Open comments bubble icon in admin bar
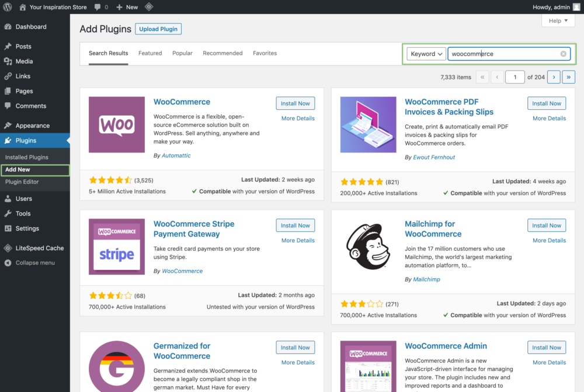Screen dimensions: 584x392 click(x=98, y=7)
